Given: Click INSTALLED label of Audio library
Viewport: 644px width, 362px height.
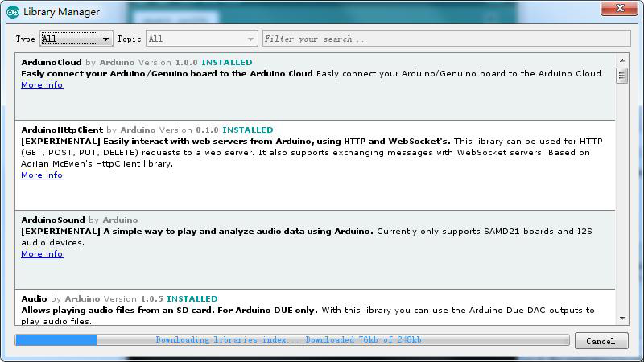Looking at the screenshot, I should pyautogui.click(x=192, y=298).
